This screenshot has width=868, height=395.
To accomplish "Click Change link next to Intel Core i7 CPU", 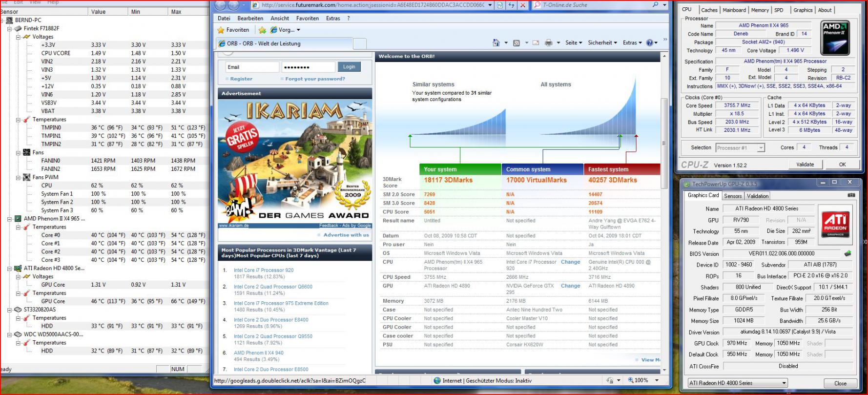I will 570,262.
